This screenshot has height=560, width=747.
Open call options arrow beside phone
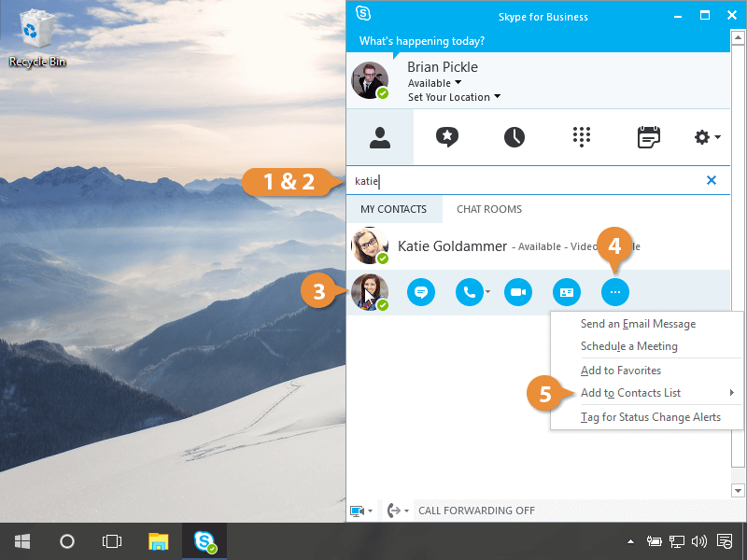click(x=488, y=293)
